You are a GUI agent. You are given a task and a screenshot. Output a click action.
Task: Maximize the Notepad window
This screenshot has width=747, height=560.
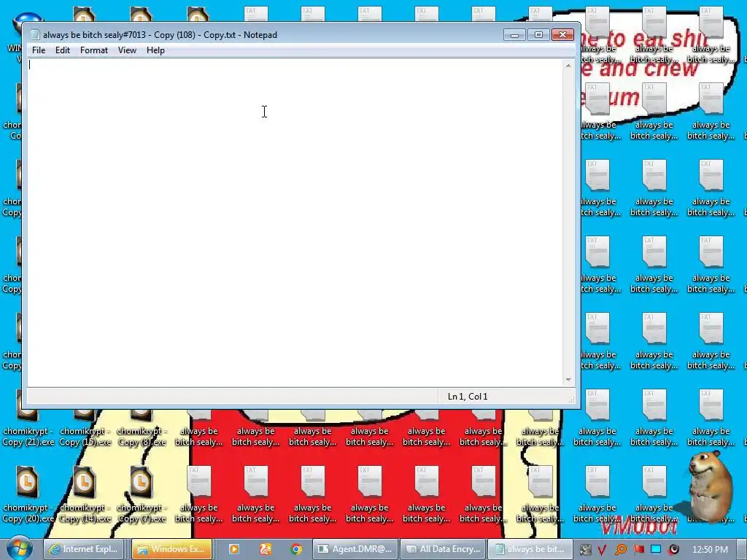tap(538, 35)
